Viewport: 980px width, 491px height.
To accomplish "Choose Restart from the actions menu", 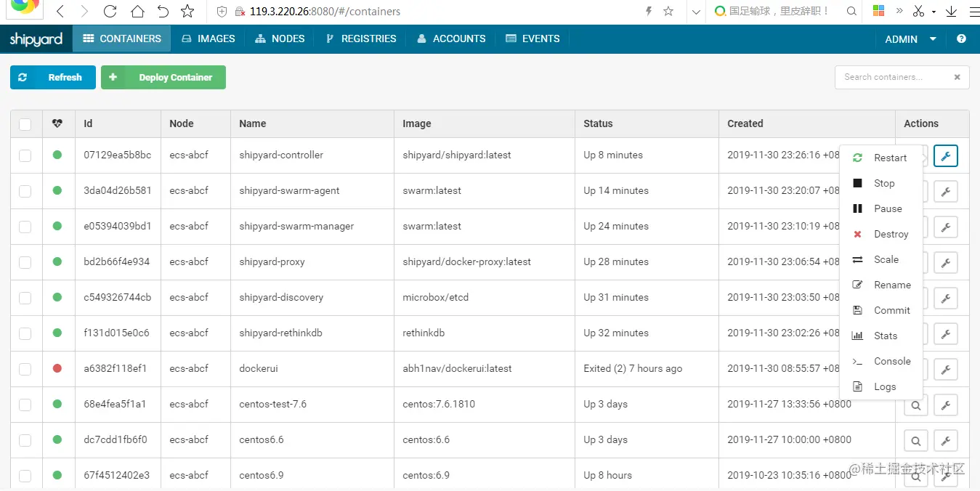I will (x=880, y=158).
